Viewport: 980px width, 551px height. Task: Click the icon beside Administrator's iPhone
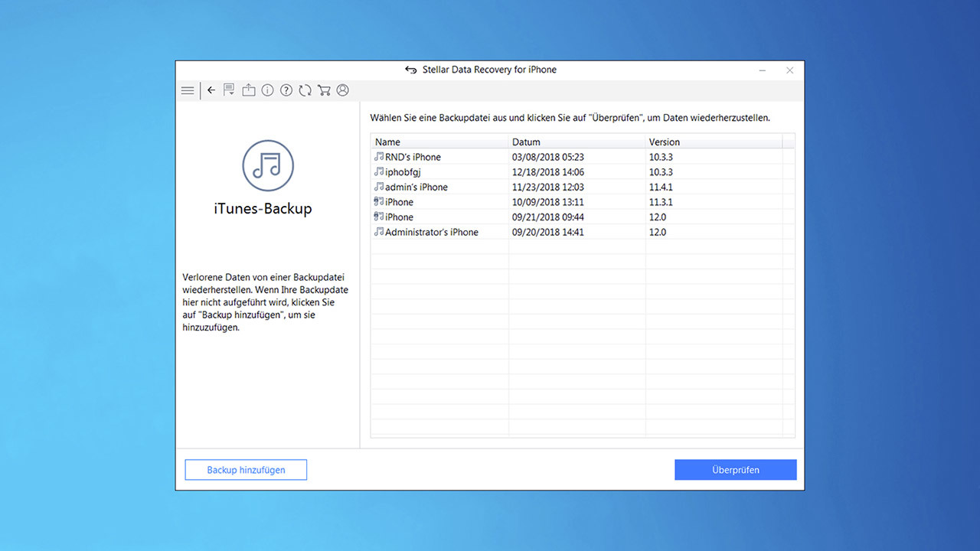378,232
